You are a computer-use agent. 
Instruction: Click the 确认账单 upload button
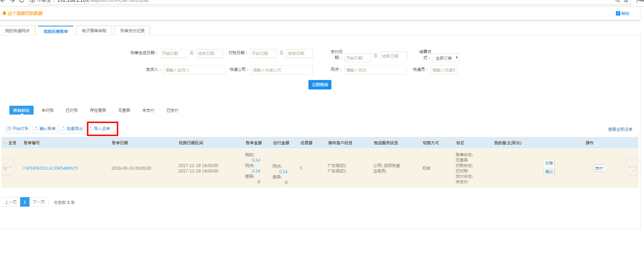(45, 129)
